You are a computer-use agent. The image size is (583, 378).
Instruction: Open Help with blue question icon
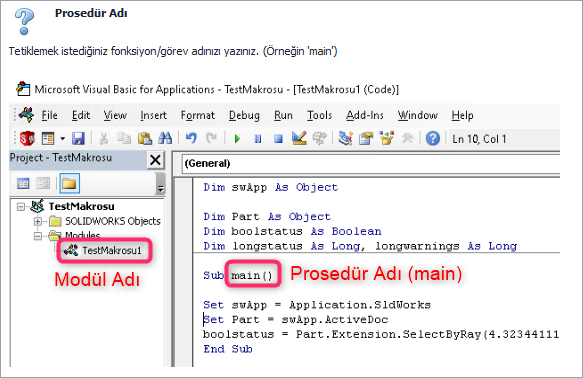click(x=432, y=139)
